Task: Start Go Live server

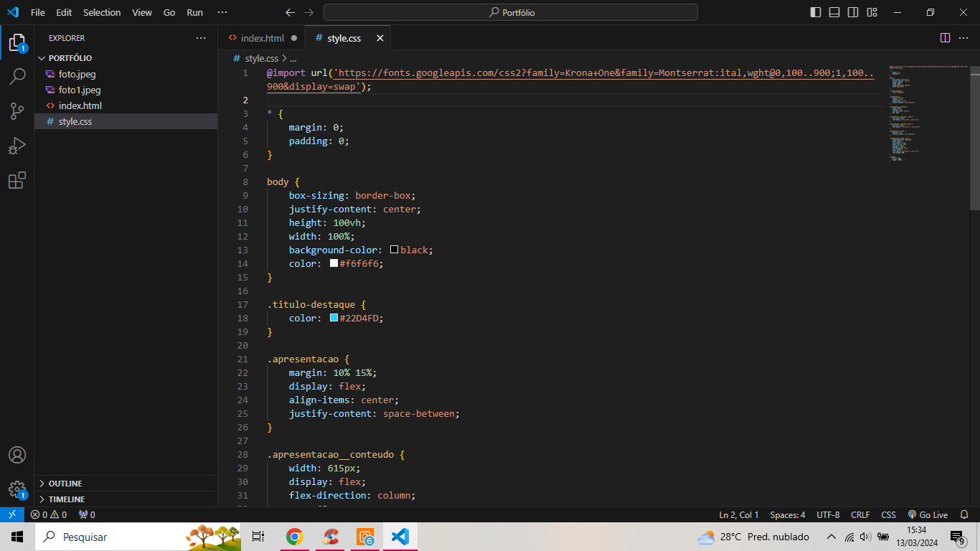Action: pyautogui.click(x=928, y=514)
